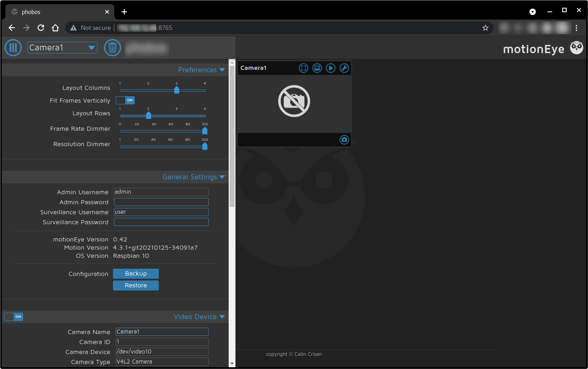Screen dimensions: 588x369
Task: Switch to the phobos browser tab
Action: tap(59, 11)
